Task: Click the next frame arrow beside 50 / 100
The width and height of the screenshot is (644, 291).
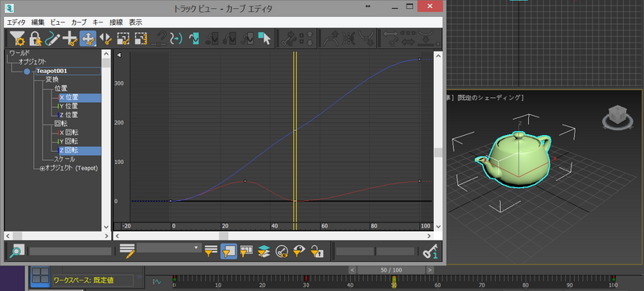Action: [x=430, y=270]
